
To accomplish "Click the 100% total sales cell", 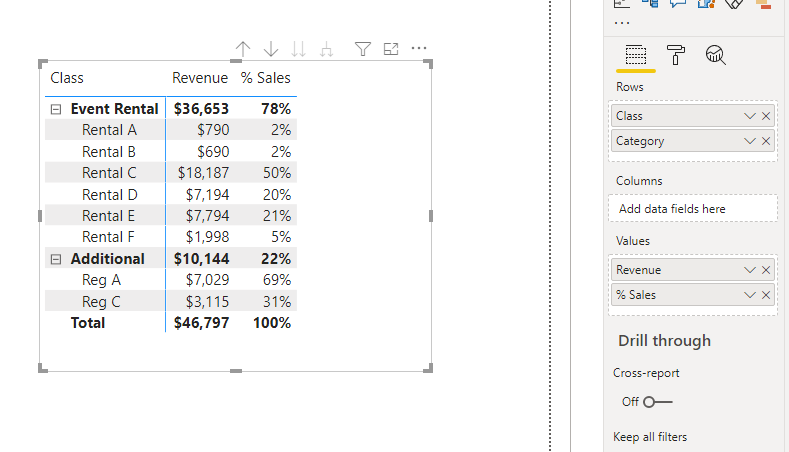I will [272, 323].
